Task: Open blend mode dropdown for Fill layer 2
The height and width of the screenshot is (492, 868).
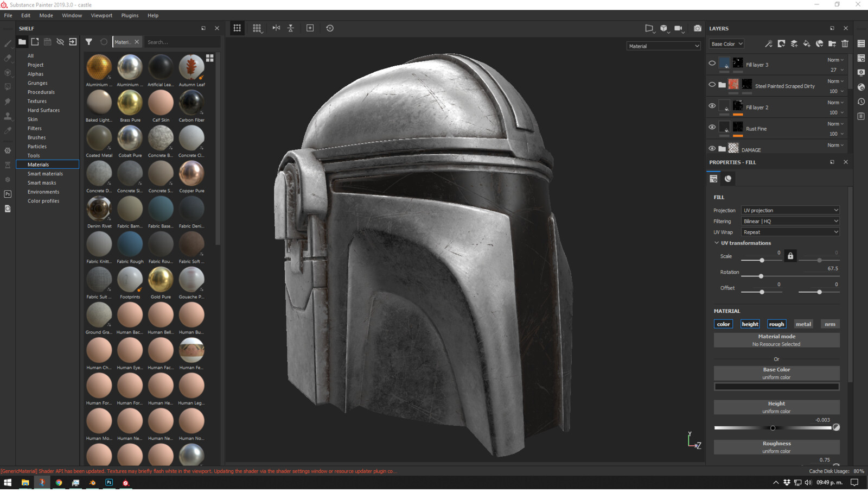Action: [835, 102]
